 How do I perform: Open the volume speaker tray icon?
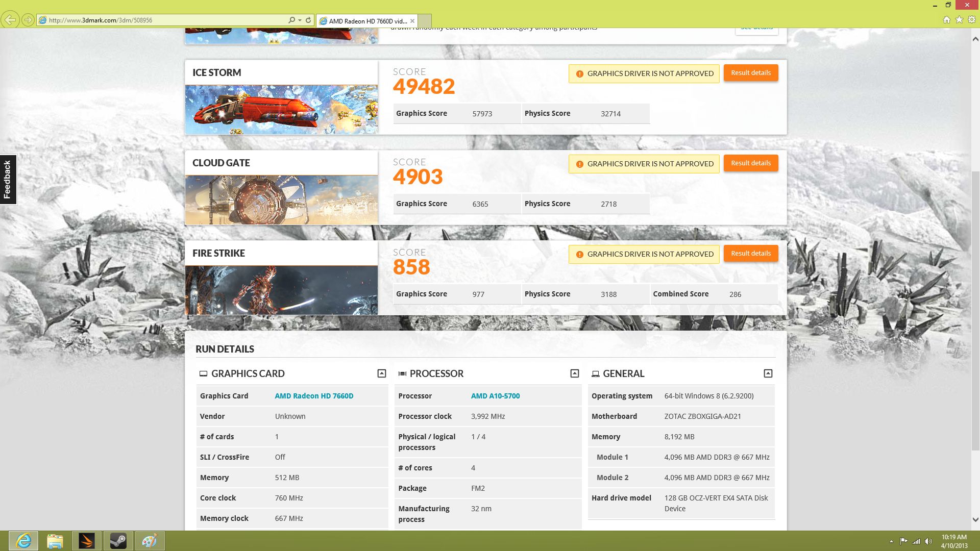pos(928,541)
